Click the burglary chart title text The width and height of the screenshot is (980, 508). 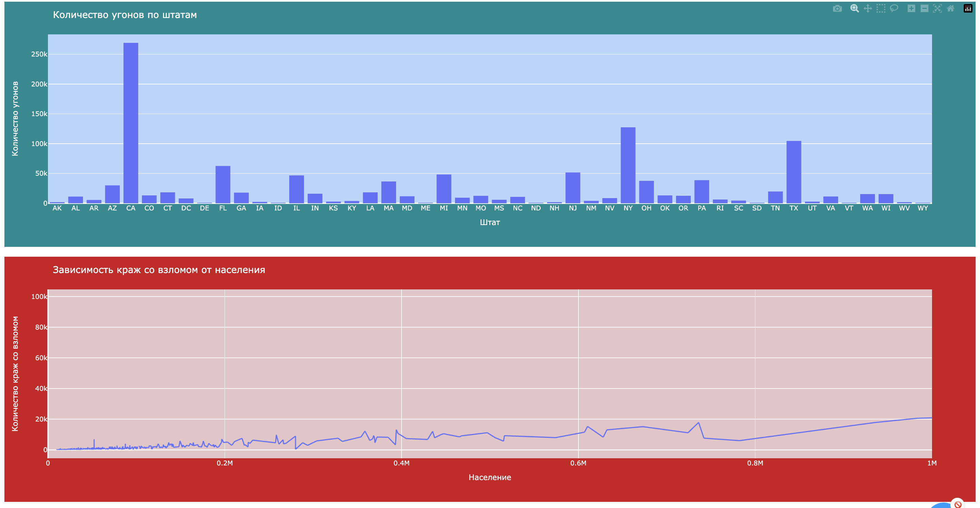tap(159, 270)
